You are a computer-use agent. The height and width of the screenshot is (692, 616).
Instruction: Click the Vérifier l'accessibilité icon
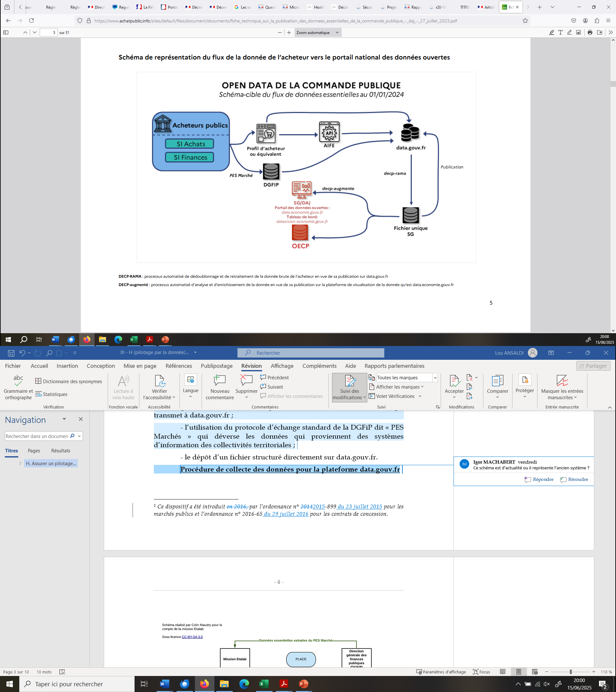159,381
